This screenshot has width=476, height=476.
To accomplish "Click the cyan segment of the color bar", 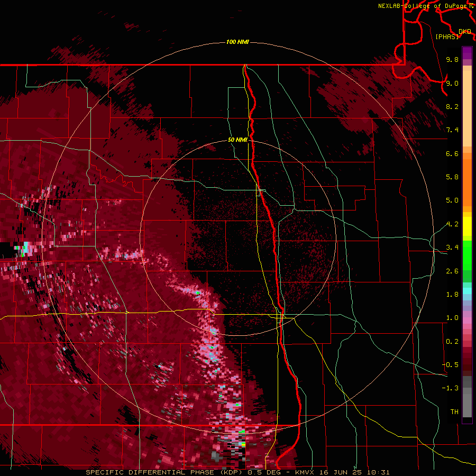I will (467, 291).
